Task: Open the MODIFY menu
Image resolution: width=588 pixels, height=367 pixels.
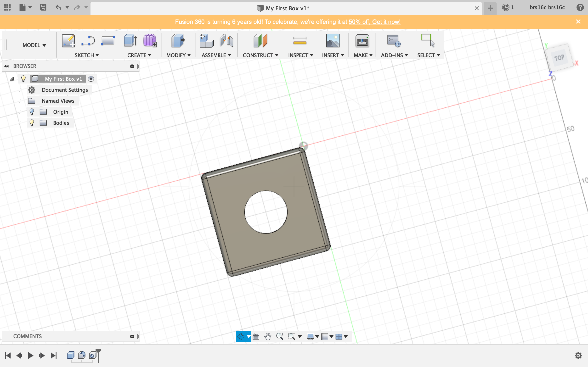Action: tap(178, 55)
